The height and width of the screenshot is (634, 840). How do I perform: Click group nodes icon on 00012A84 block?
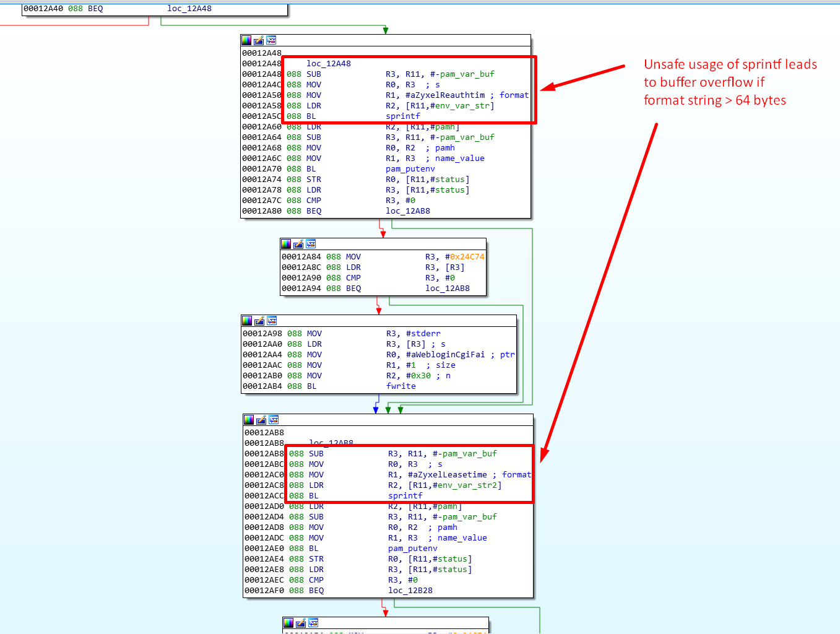point(311,244)
